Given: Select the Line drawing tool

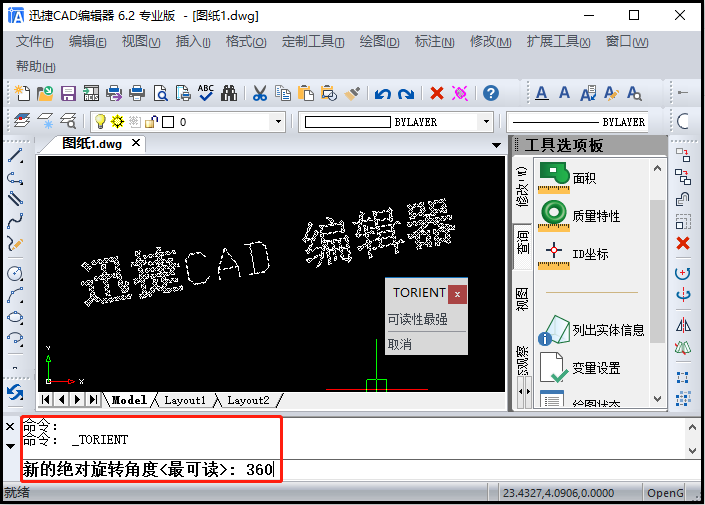Looking at the screenshot, I should [x=15, y=156].
